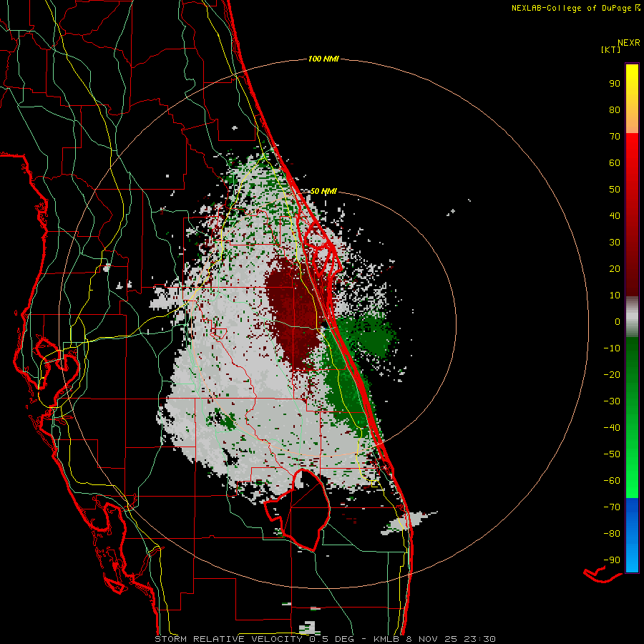Click the 40 value on velocity scale
This screenshot has height=644, width=644.
[615, 215]
